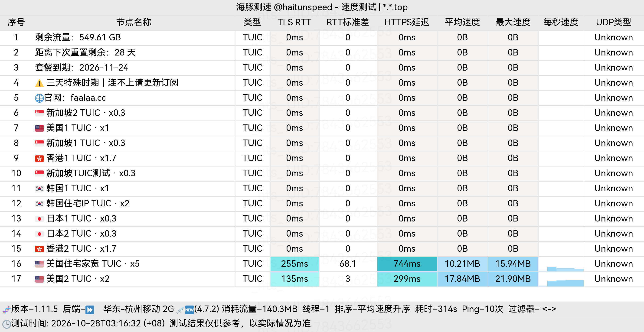644x332 pixels.
Task: Click the Korea flag for 韩国1 TUIC
Action: click(39, 189)
